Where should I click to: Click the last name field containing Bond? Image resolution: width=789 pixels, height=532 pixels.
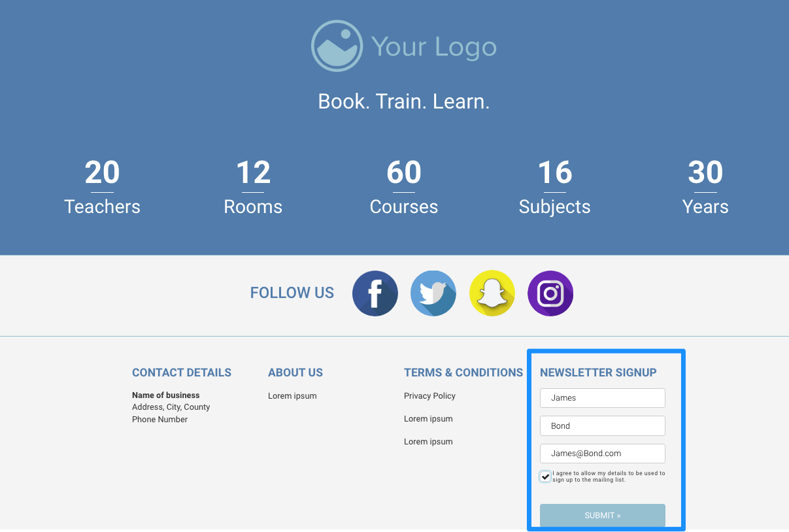602,425
